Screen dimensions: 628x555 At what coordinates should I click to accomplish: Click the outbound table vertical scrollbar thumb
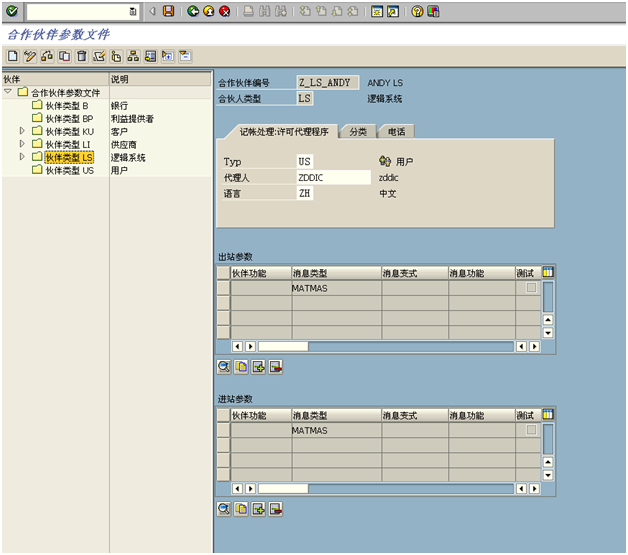click(548, 297)
